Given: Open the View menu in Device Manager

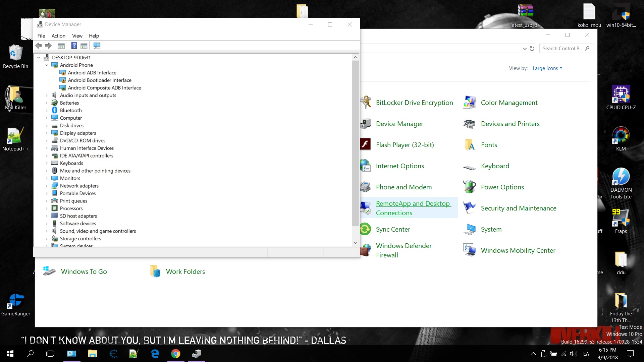Looking at the screenshot, I should [x=77, y=36].
